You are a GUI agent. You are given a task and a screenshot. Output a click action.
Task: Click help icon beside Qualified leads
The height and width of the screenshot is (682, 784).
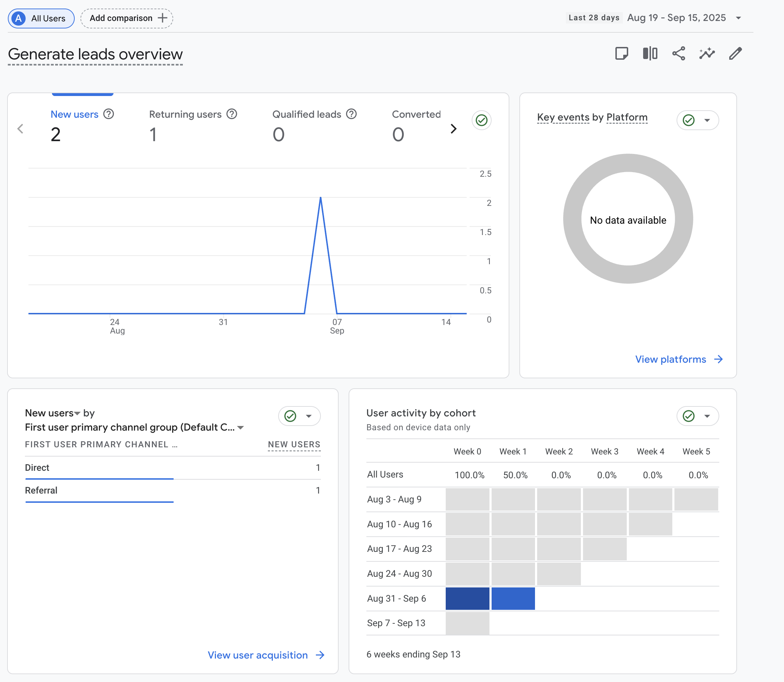(351, 114)
